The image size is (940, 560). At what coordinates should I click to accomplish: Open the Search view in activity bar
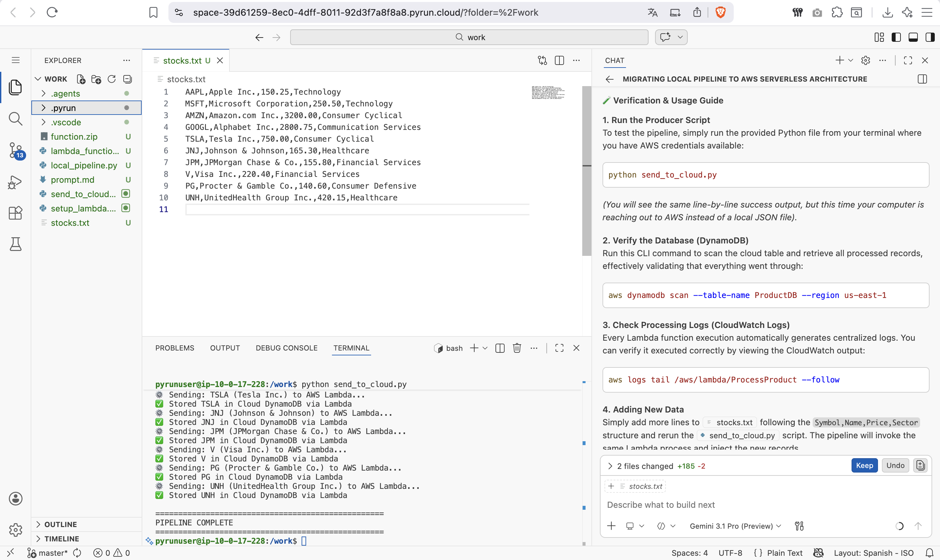click(15, 119)
